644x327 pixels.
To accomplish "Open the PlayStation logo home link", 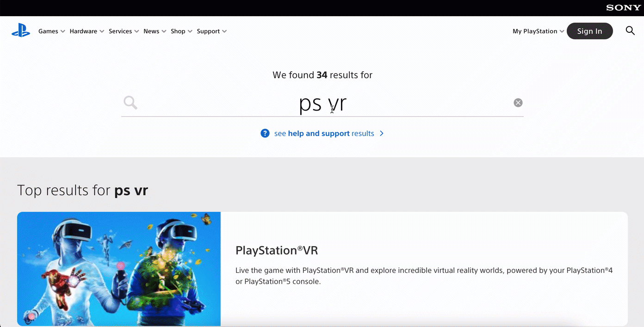I will [21, 31].
